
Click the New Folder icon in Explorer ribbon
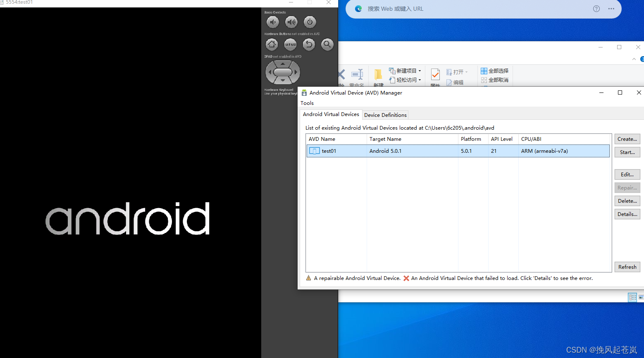pyautogui.click(x=378, y=74)
